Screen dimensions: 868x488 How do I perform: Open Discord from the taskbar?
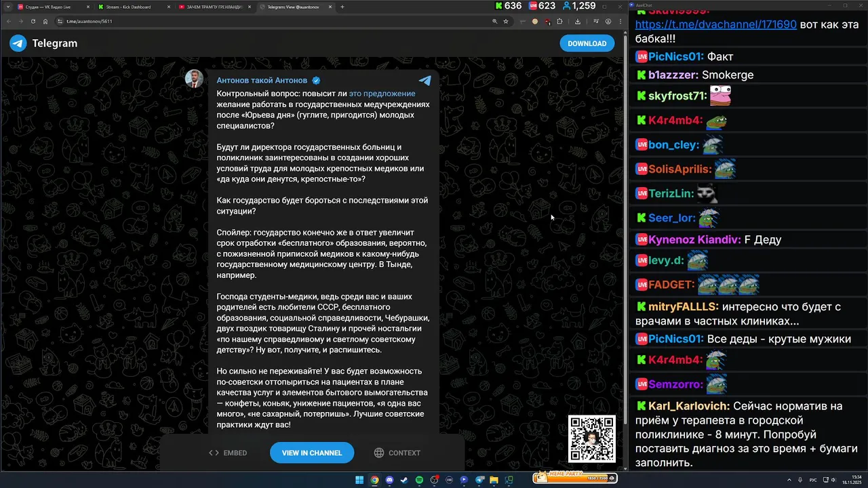[x=389, y=480]
